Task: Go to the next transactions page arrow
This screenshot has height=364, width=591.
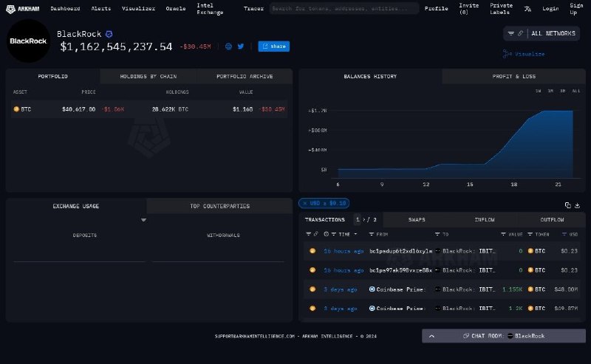Action: point(363,220)
